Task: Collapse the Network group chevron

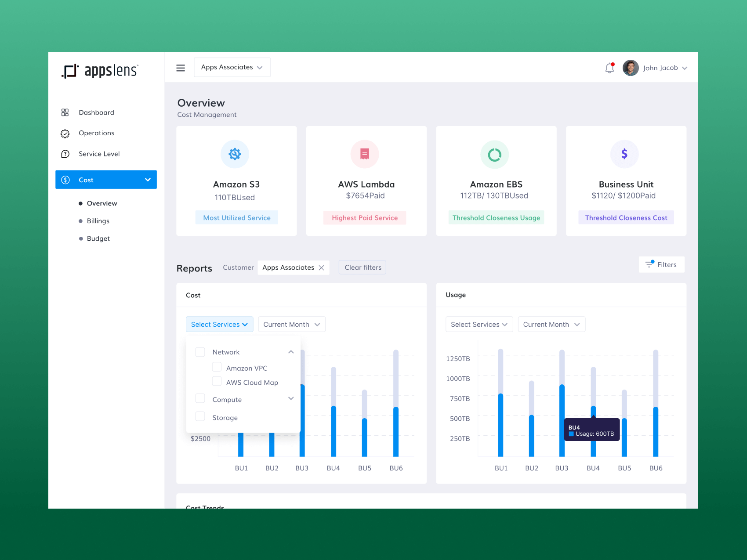Action: (x=291, y=352)
